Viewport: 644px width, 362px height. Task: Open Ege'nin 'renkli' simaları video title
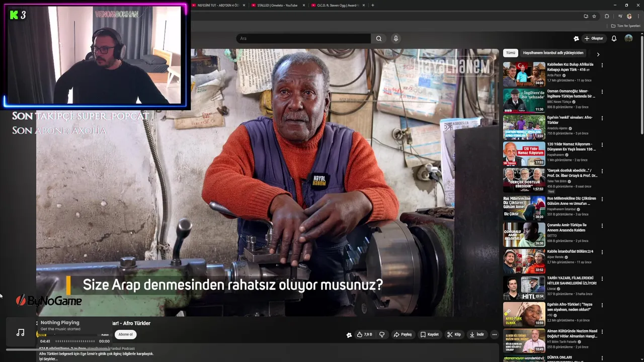[x=570, y=120]
